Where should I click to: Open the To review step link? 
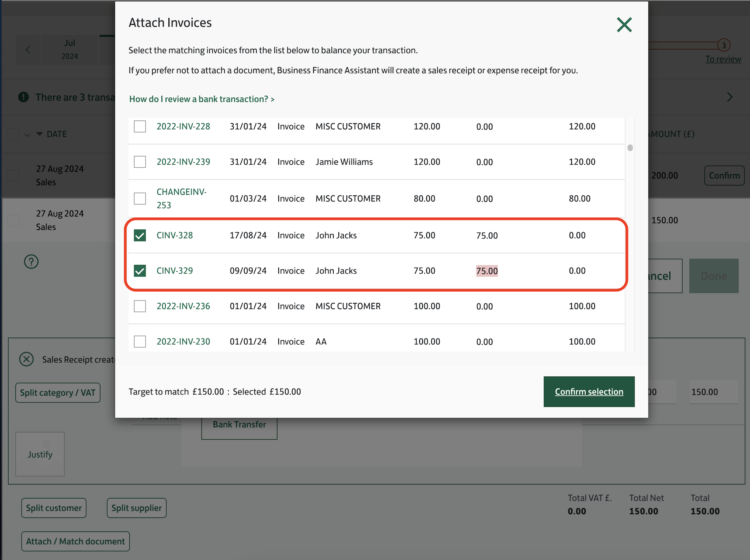coord(723,59)
